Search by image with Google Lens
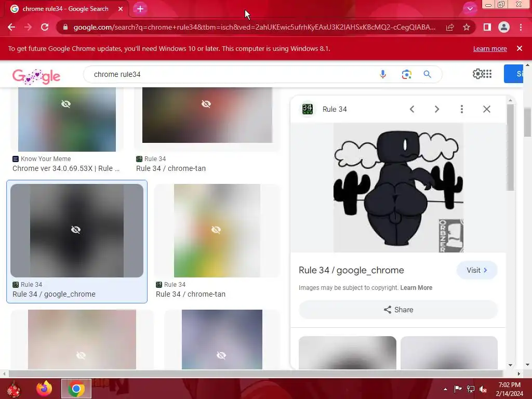Image resolution: width=532 pixels, height=399 pixels. pyautogui.click(x=406, y=74)
